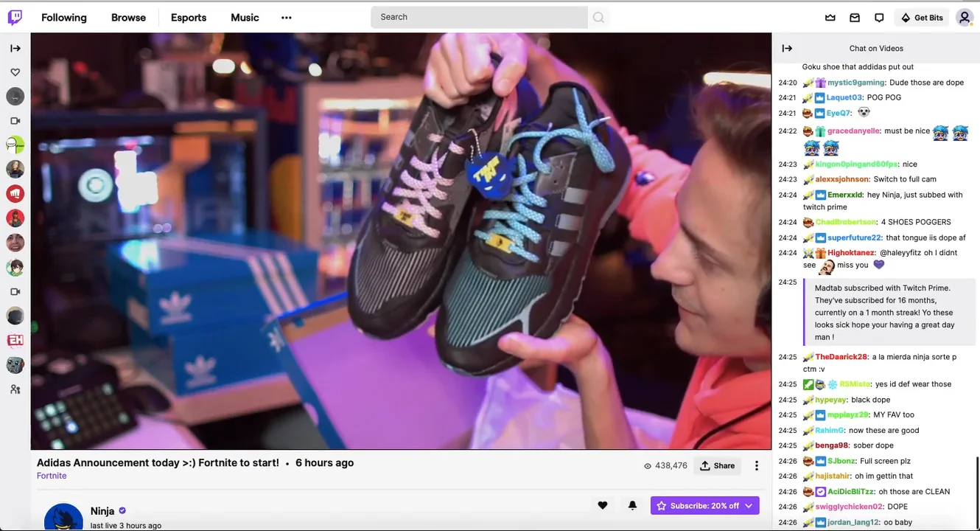
Task: Open the inbox envelope icon
Action: pos(855,18)
